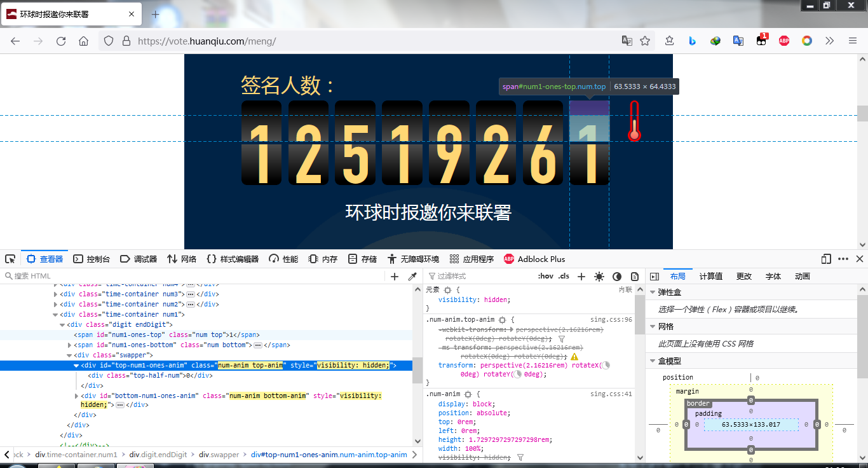Edit the box model content size value

click(x=750, y=424)
